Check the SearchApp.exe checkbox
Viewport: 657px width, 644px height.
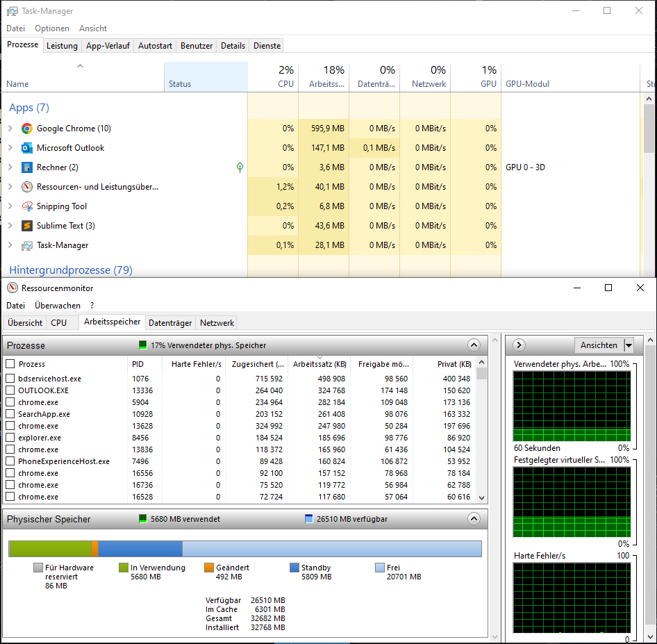tap(10, 413)
